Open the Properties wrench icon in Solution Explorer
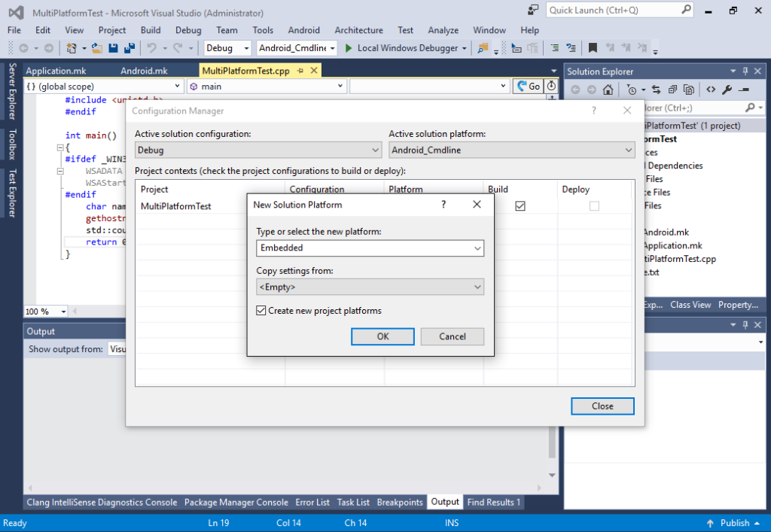This screenshot has width=771, height=532. 727,89
